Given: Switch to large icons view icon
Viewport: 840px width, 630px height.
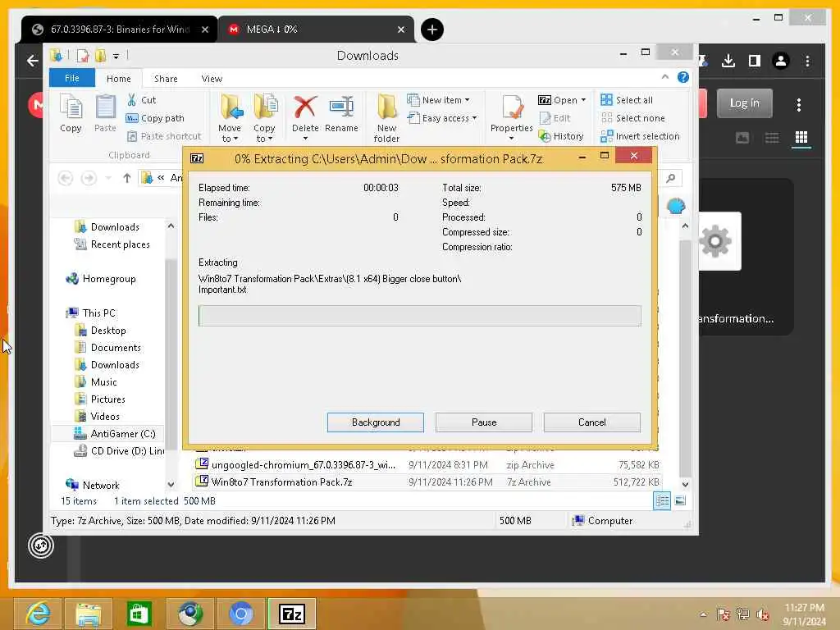Looking at the screenshot, I should coord(680,501).
